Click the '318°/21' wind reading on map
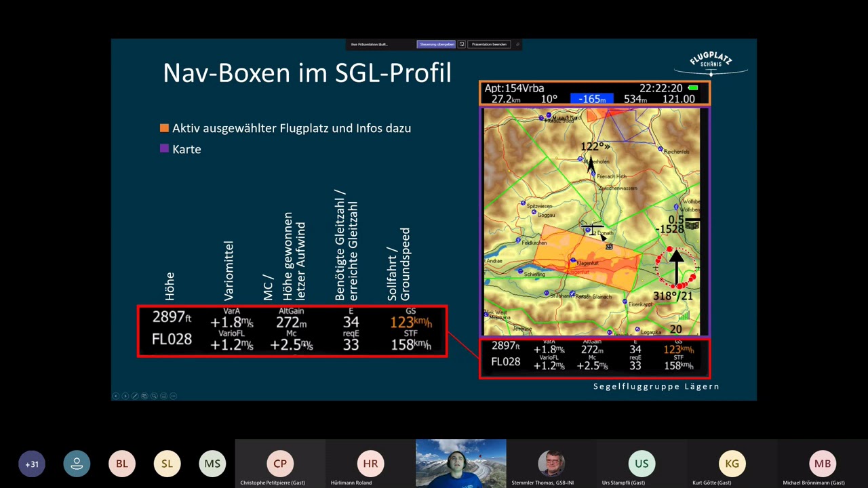Image resolution: width=868 pixels, height=488 pixels. (673, 296)
